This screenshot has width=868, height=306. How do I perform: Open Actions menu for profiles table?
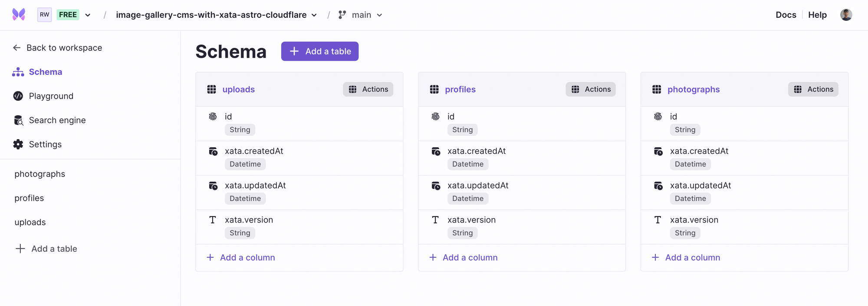pos(591,89)
